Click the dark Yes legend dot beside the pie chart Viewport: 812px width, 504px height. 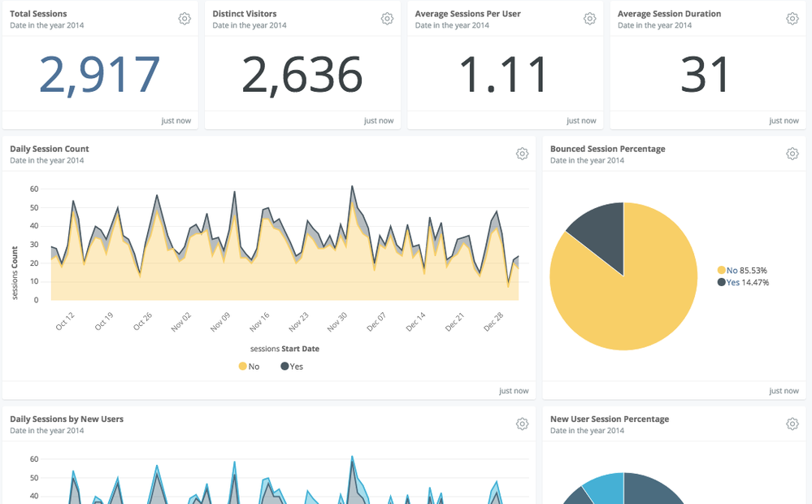click(x=722, y=282)
